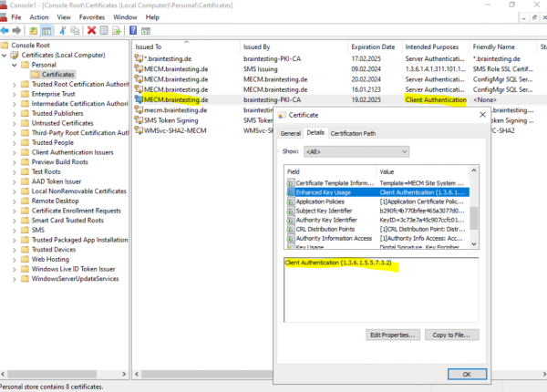This screenshot has width=547, height=392.
Task: Open the Window menu
Action: point(125,17)
